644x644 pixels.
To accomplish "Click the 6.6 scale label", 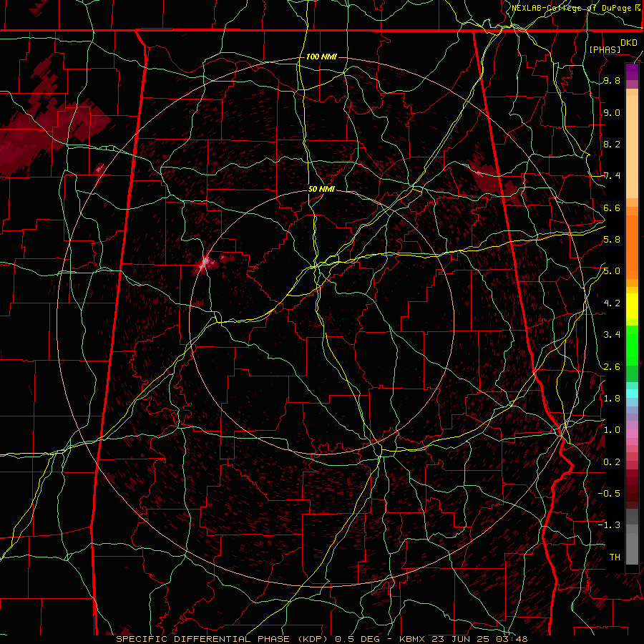I will [x=612, y=208].
